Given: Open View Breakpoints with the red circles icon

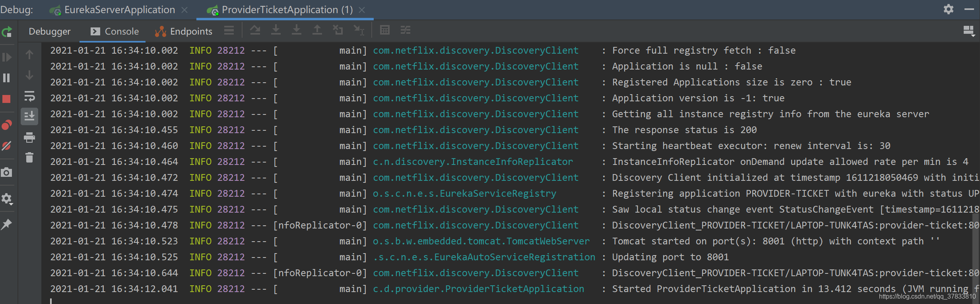Looking at the screenshot, I should [x=7, y=125].
